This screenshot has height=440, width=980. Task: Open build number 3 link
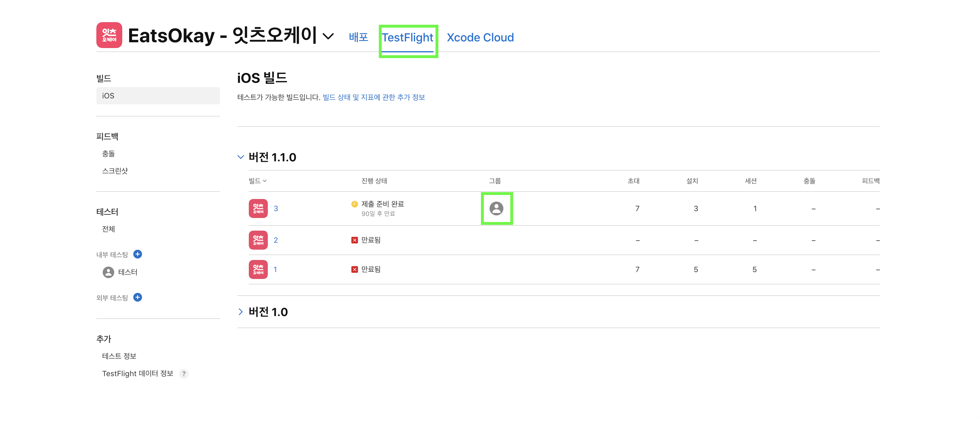[x=276, y=208]
